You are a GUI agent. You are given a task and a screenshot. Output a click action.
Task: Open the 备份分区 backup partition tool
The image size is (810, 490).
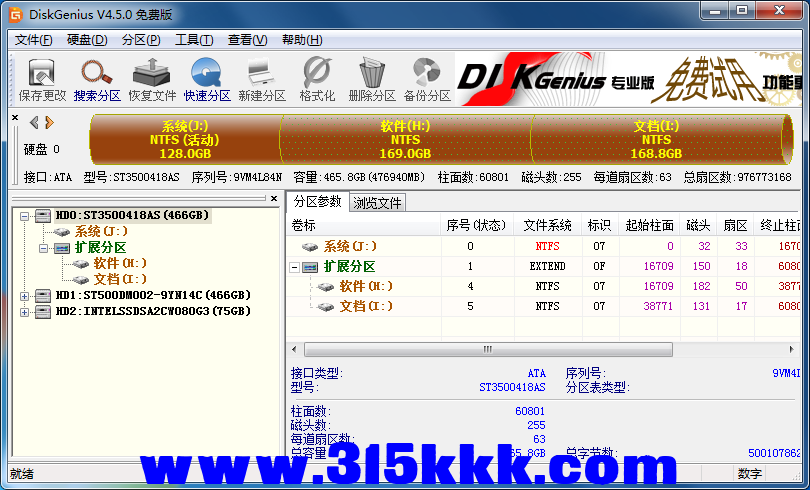(x=427, y=80)
